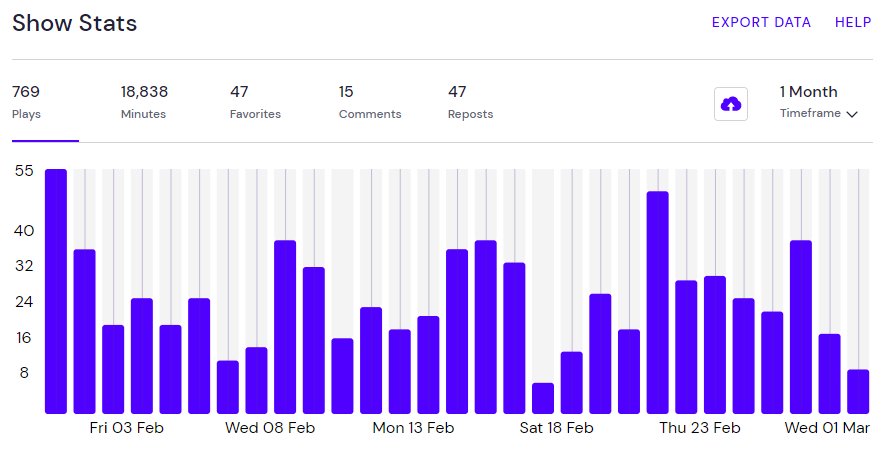The height and width of the screenshot is (456, 883).
Task: Select the Plays stats tab
Action: pyautogui.click(x=27, y=102)
